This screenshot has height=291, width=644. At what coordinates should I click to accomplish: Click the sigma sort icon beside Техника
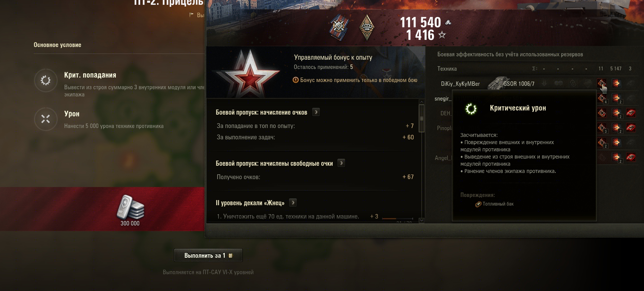tap(534, 69)
